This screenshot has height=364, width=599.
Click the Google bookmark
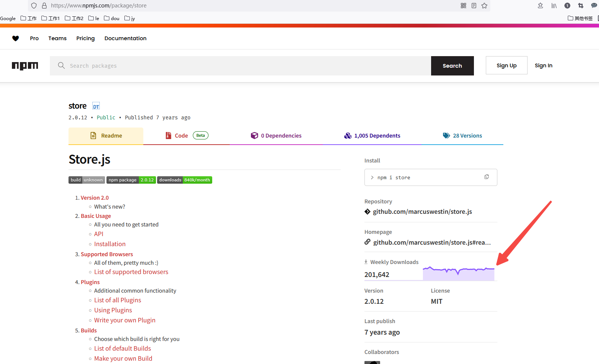point(8,18)
